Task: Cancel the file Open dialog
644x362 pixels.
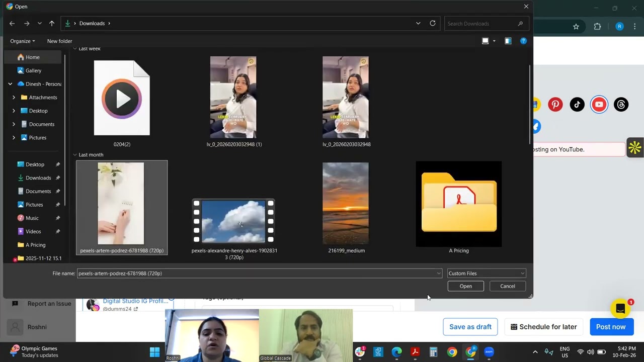Action: coord(508,286)
